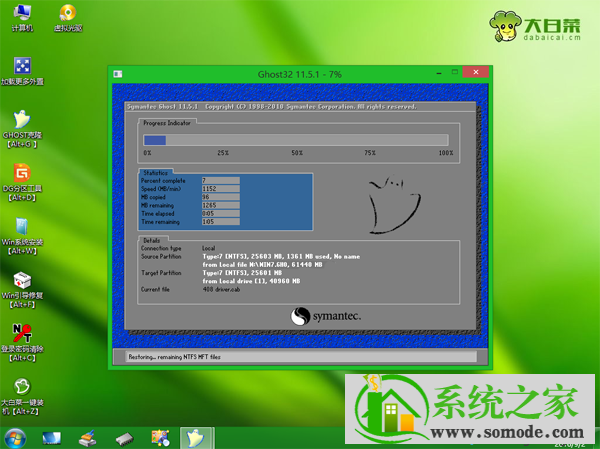Click the Connection type value Local
The image size is (600, 449).
(x=209, y=248)
